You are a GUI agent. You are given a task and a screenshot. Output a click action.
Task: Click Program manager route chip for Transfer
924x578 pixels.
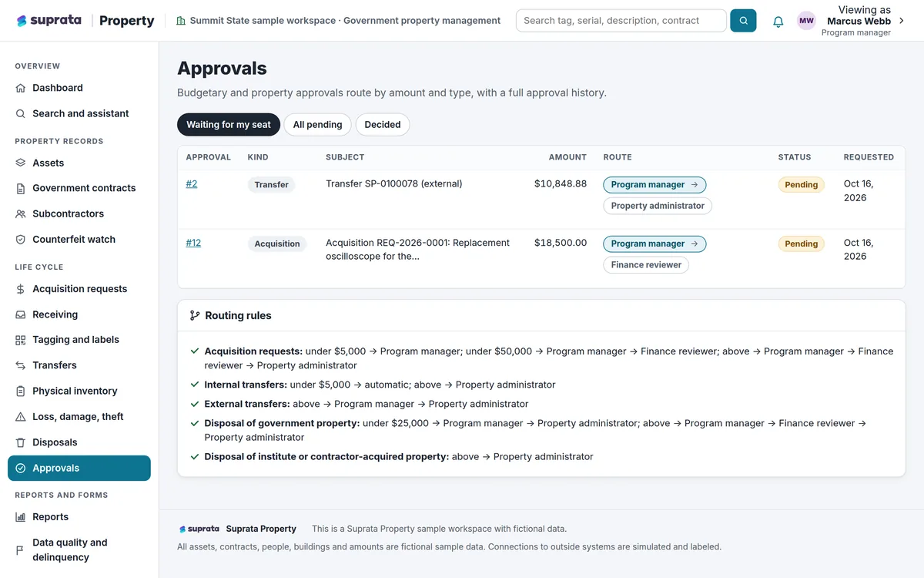click(x=654, y=185)
